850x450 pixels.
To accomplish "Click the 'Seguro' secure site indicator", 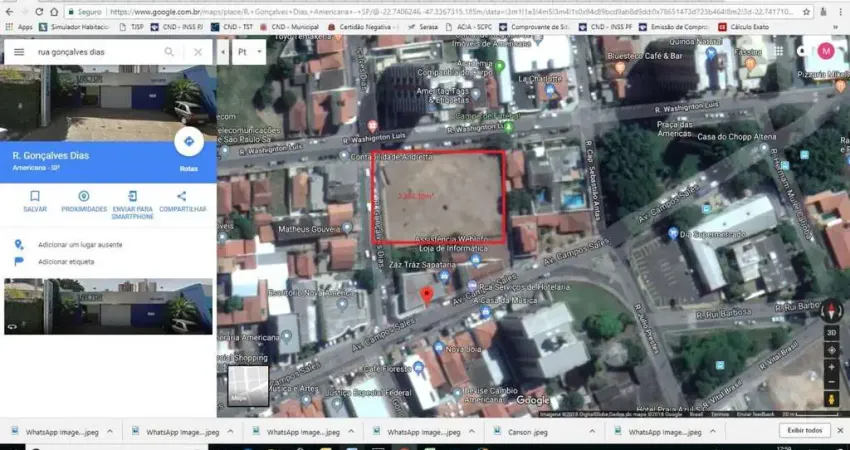I will pyautogui.click(x=86, y=11).
